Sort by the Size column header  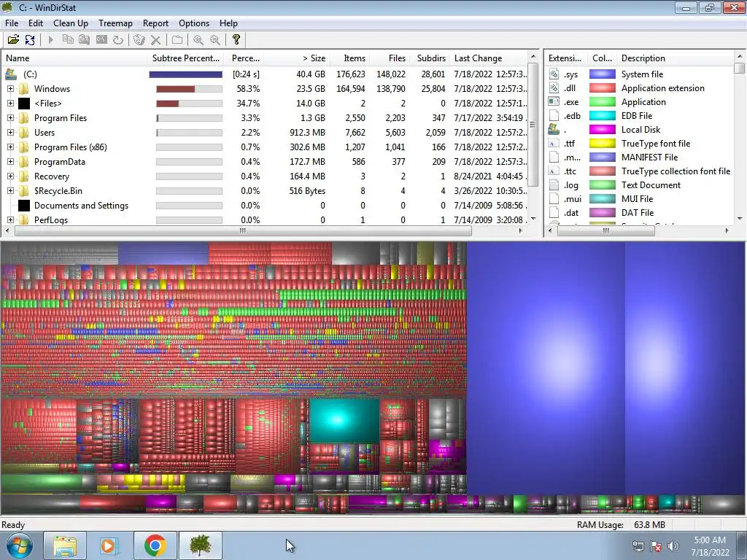pos(296,58)
